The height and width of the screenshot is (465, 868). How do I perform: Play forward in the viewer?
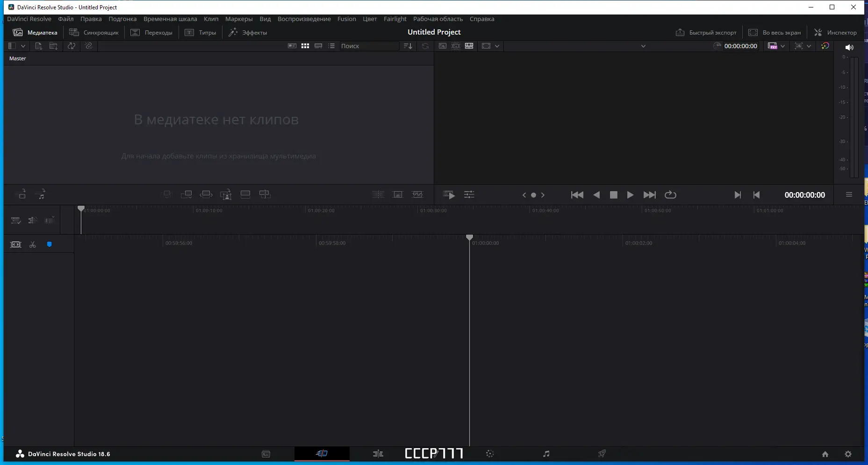click(x=630, y=195)
